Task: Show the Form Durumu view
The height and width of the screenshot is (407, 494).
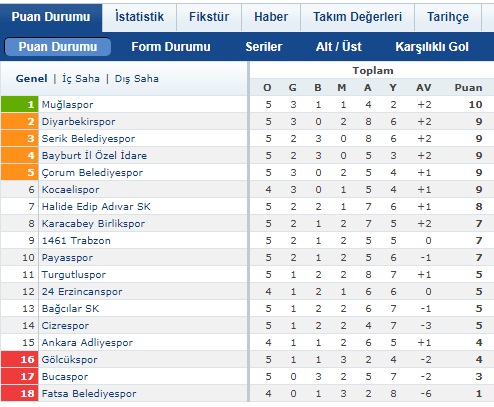Action: click(x=171, y=47)
